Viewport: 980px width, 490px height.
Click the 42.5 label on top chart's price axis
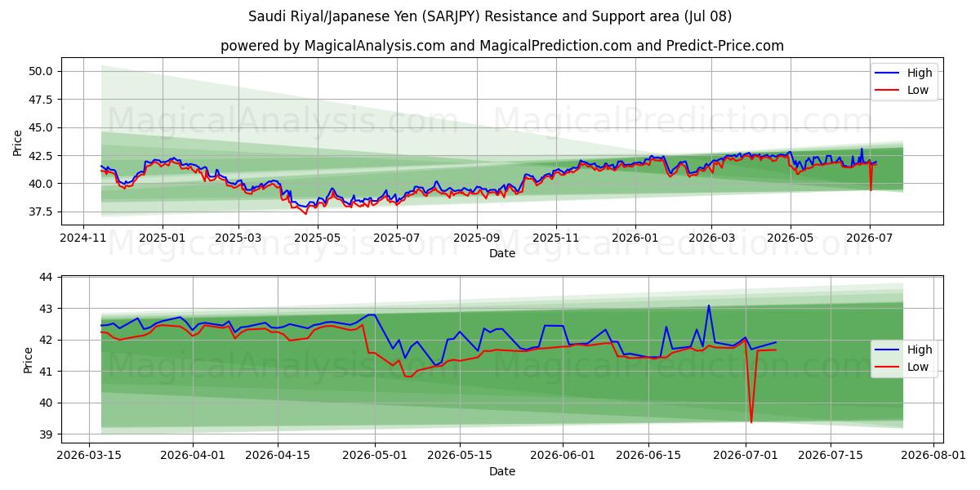click(41, 155)
